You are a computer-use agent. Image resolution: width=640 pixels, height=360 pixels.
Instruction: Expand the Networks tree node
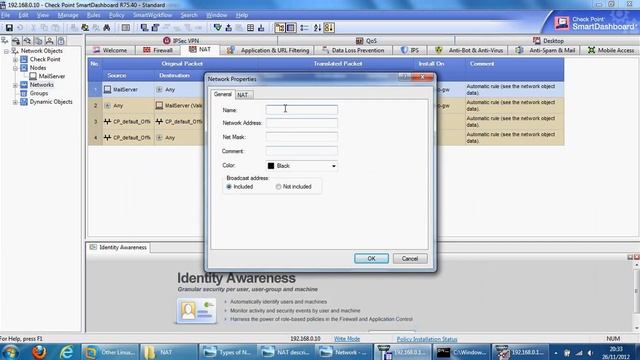pyautogui.click(x=16, y=85)
